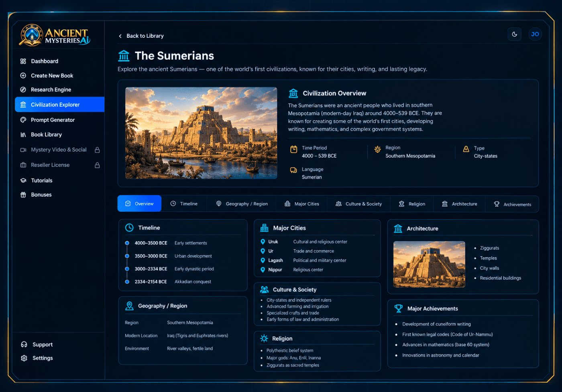
Task: Click the Mystery Video & Social lock icon
Action: [x=97, y=150]
